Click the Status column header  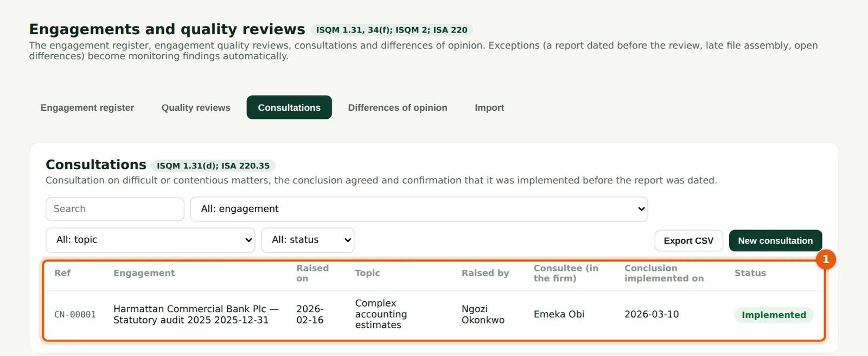pos(750,273)
